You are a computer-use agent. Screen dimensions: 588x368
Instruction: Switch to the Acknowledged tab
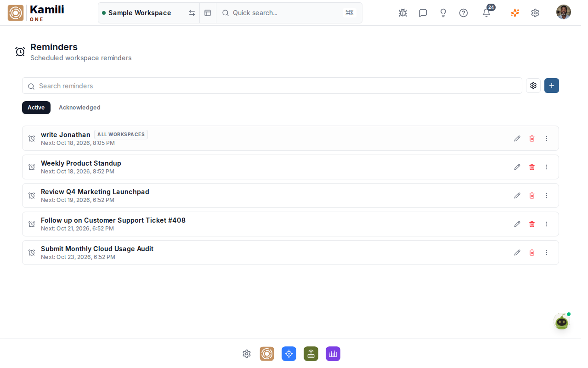click(79, 108)
